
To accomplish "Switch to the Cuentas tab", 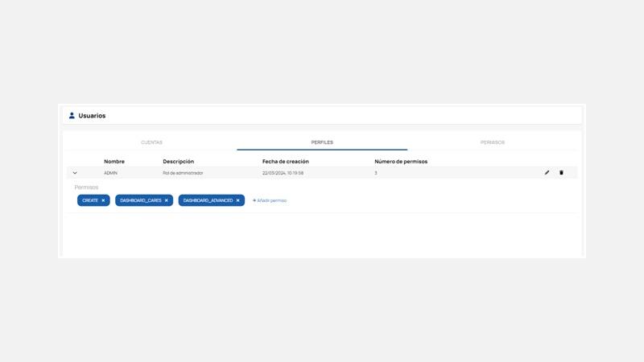I will pos(151,142).
